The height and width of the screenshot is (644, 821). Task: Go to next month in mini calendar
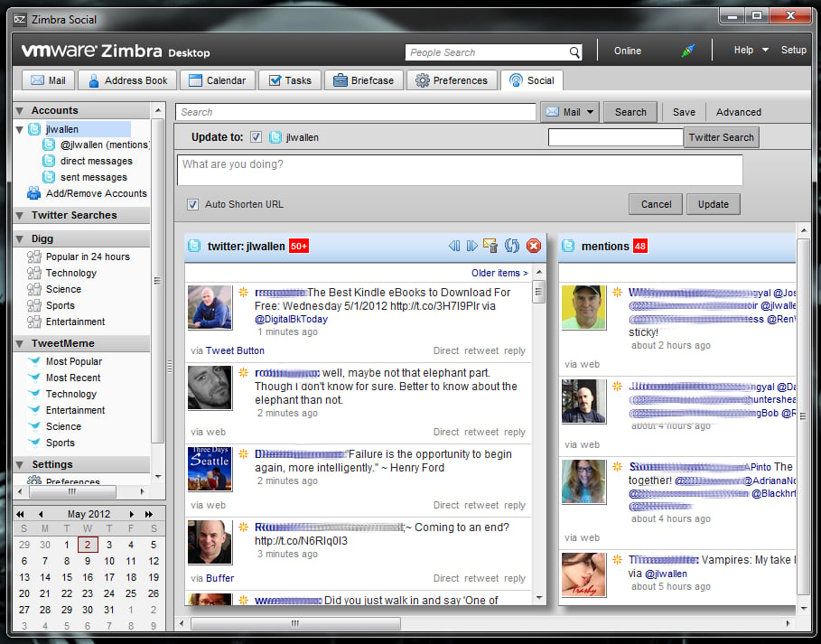click(x=132, y=514)
